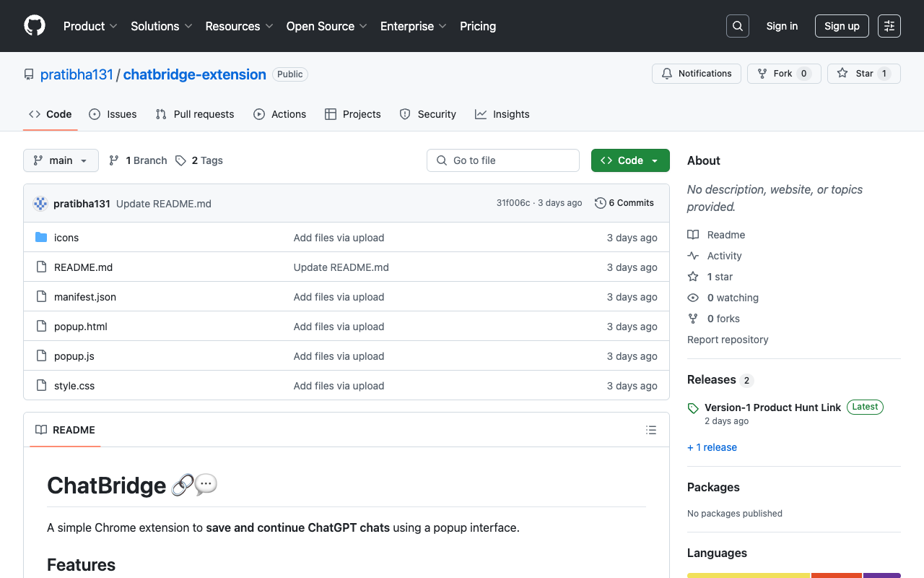924x578 pixels.
Task: Click the eye icon beside 0 watching
Action: click(x=693, y=297)
